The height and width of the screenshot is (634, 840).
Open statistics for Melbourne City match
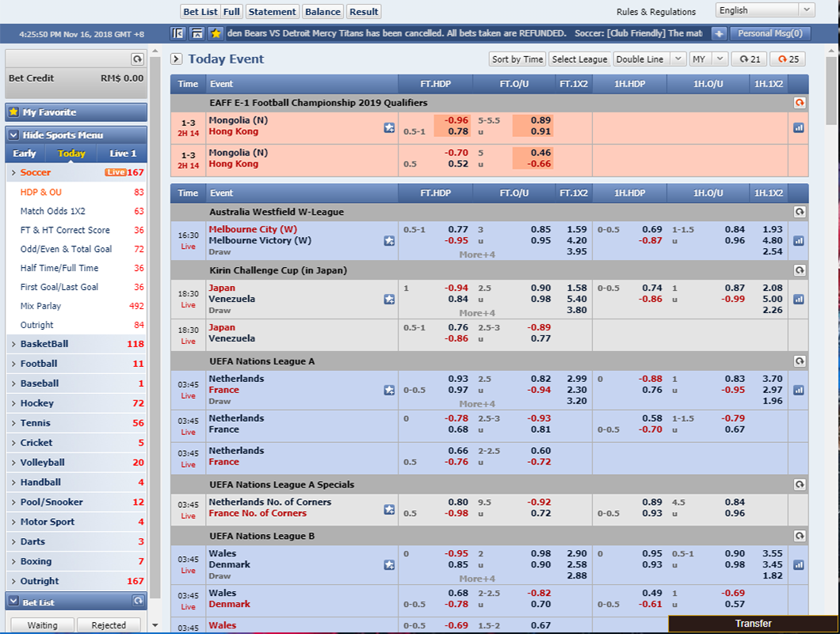[798, 240]
